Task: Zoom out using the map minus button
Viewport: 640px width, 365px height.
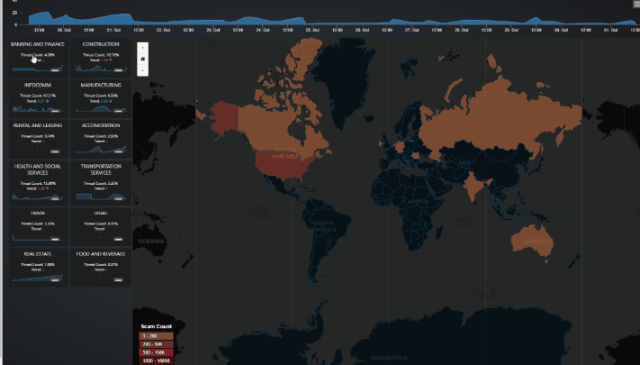Action: coord(142,70)
